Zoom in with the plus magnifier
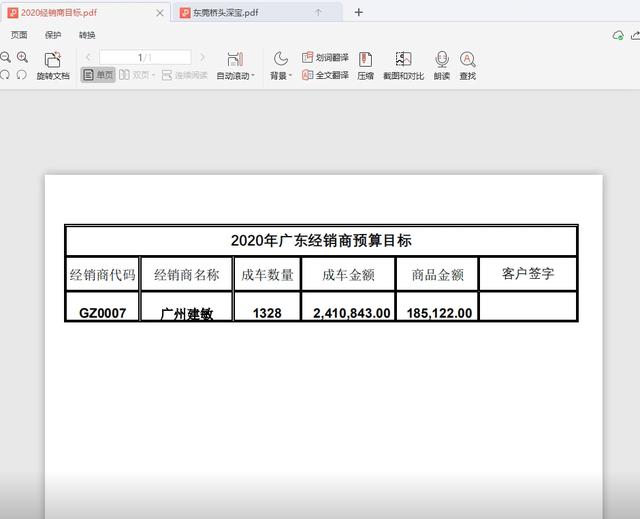 coord(22,57)
